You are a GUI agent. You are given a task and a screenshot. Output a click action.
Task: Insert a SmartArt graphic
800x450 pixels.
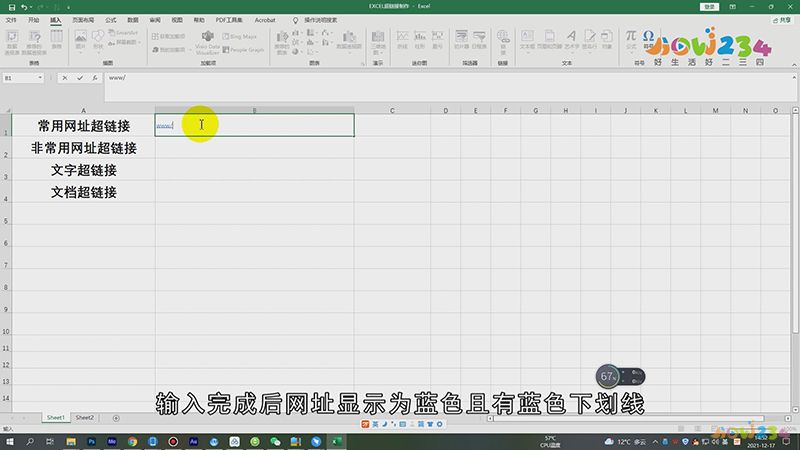(123, 33)
